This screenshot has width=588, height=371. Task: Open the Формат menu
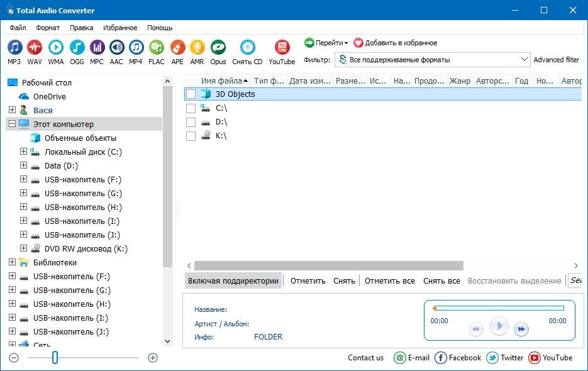pos(48,28)
